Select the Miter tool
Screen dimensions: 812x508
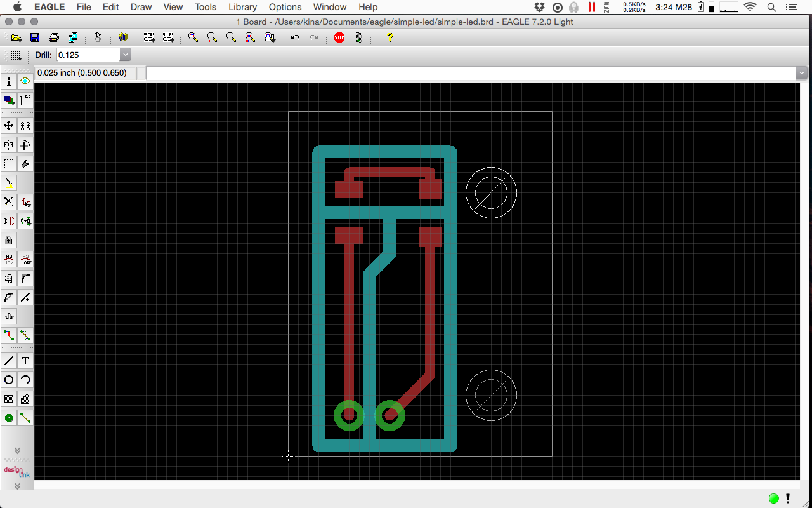coord(25,278)
